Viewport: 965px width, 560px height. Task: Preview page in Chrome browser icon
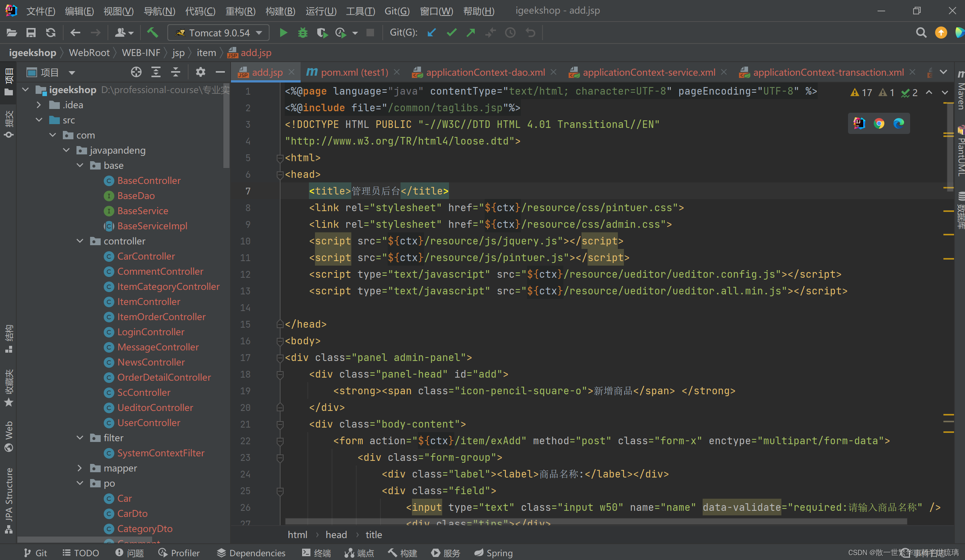pos(879,123)
